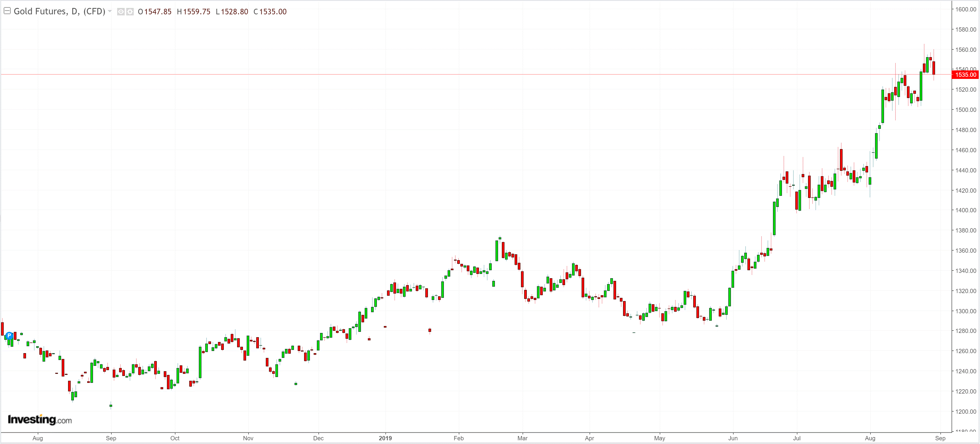The image size is (980, 444).
Task: Click the blue P marker on the chart
Action: click(9, 336)
